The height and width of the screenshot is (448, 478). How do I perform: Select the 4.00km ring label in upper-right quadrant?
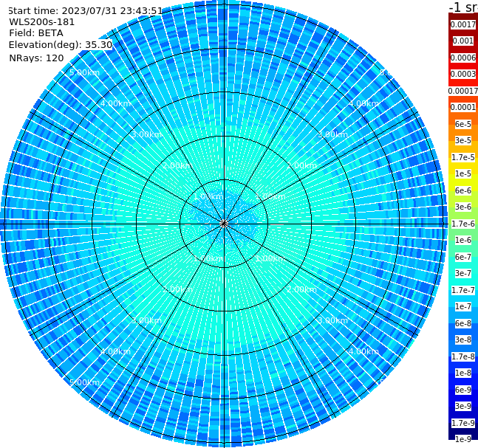click(x=363, y=103)
